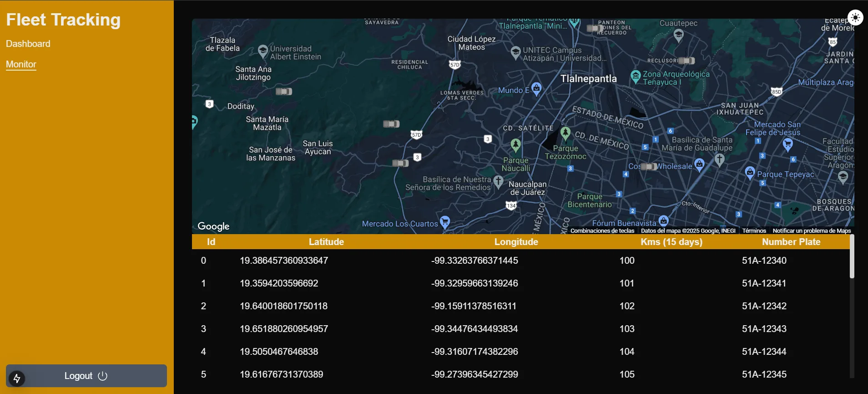868x394 pixels.
Task: Open Términos link on map
Action: [754, 230]
